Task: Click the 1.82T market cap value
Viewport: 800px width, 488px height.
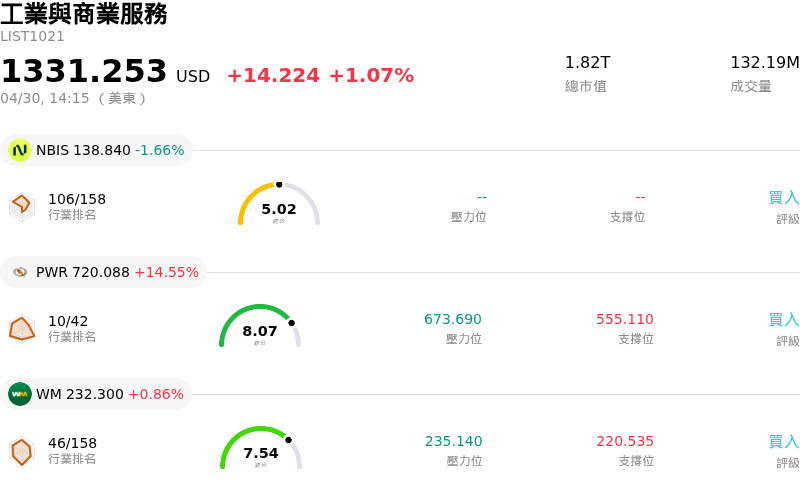Action: [587, 63]
